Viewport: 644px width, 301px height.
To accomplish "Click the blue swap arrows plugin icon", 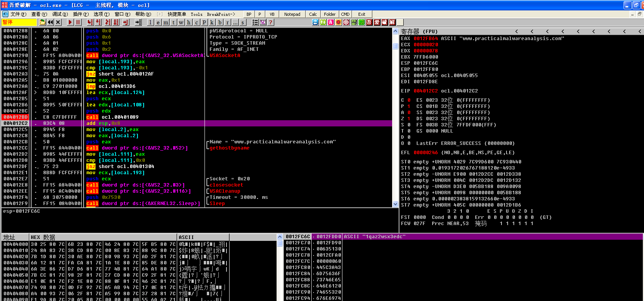I will 315,22.
